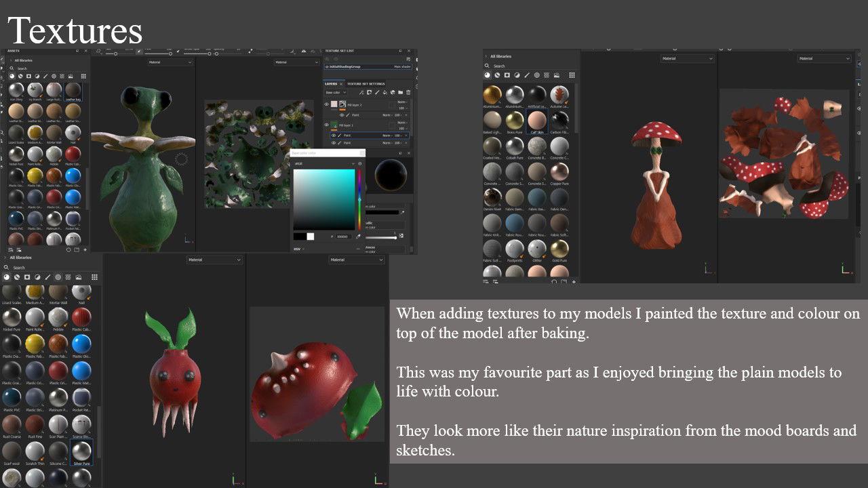868x488 pixels.
Task: Click the white swatch in the color picker
Action: tap(311, 237)
